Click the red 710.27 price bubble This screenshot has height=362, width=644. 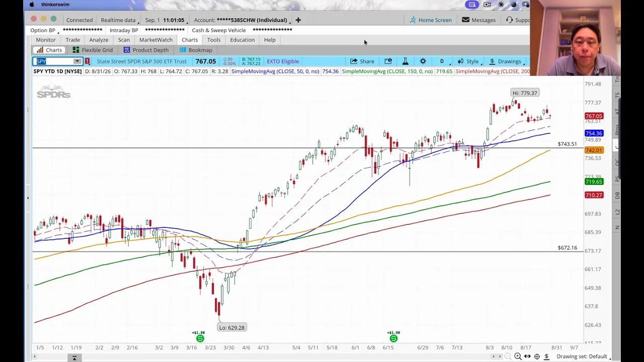(x=594, y=195)
